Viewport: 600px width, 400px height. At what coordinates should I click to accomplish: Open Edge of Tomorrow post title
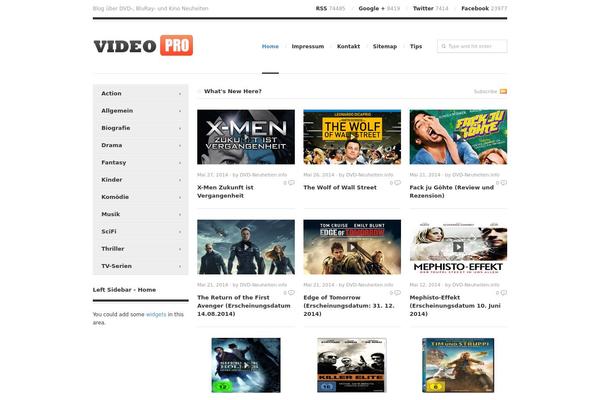(349, 305)
